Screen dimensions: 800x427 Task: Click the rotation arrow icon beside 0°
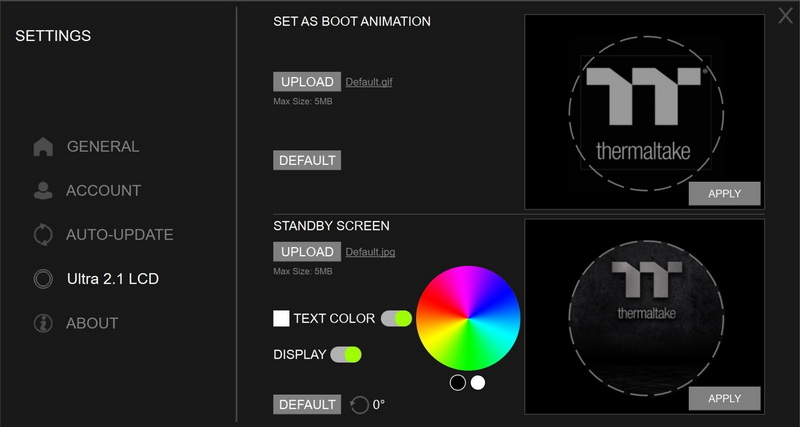360,405
